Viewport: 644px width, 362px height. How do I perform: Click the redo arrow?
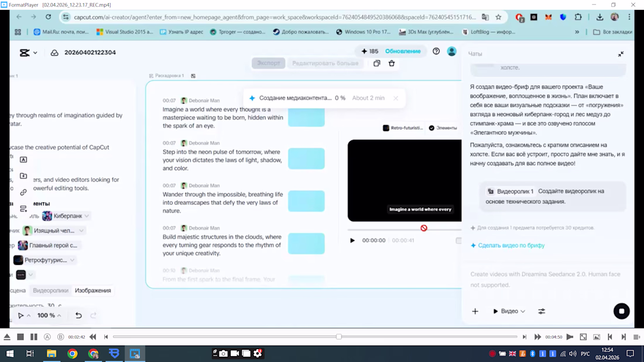[93, 315]
